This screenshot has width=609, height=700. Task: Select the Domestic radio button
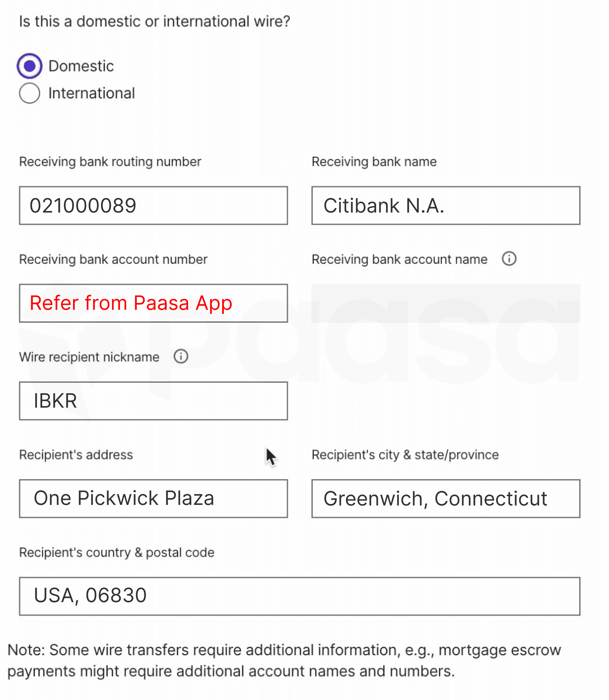30,66
